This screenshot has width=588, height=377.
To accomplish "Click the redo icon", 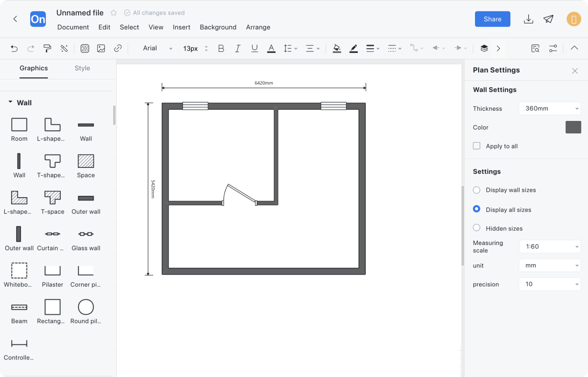I will (x=31, y=48).
